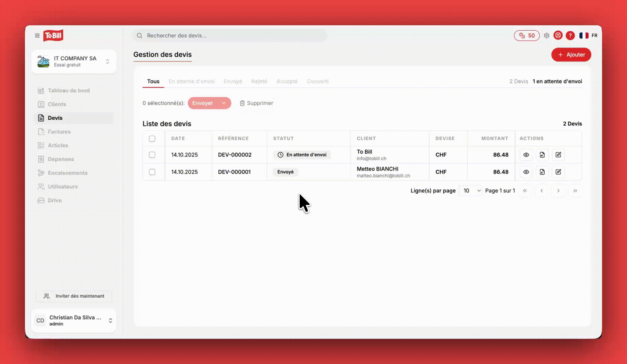The height and width of the screenshot is (364, 627).
Task: Click the trash Supprimer button
Action: pyautogui.click(x=256, y=103)
